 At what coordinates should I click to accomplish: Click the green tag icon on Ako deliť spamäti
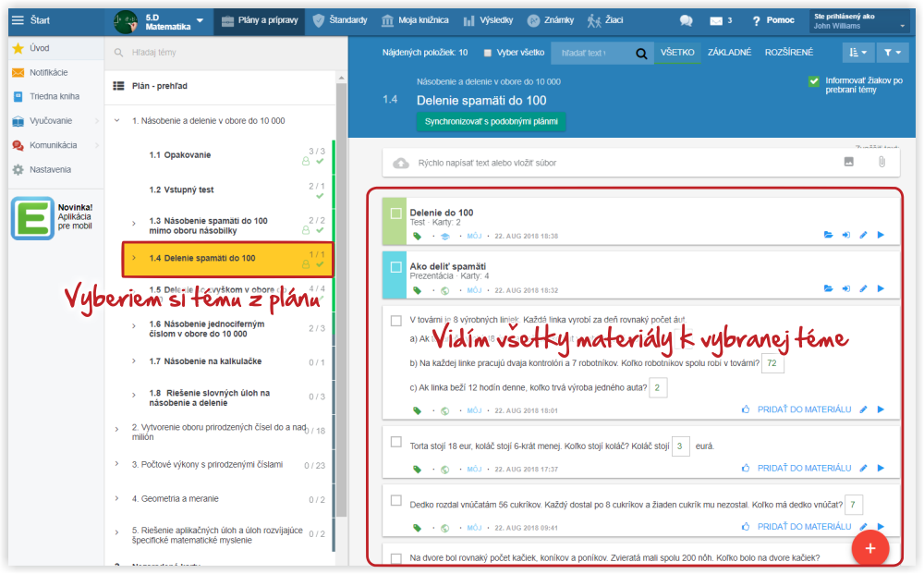[418, 290]
